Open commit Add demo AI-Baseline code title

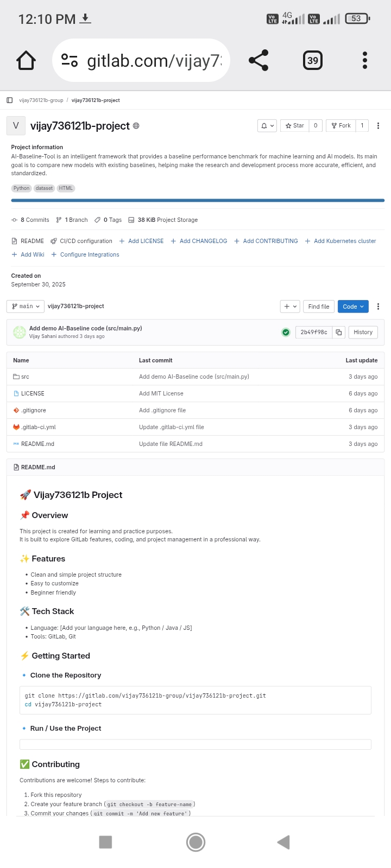coord(86,328)
